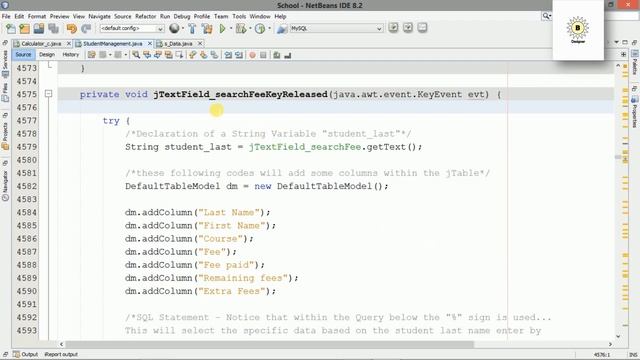Open the Edit menu
640x360 pixels.
(x=19, y=16)
